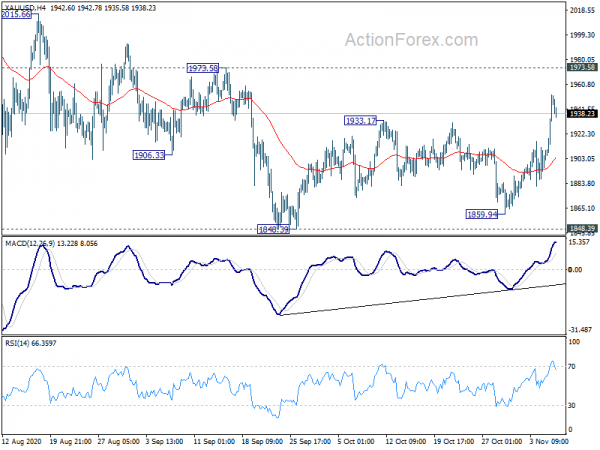Click the 2018.95 price axis value

pyautogui.click(x=582, y=12)
